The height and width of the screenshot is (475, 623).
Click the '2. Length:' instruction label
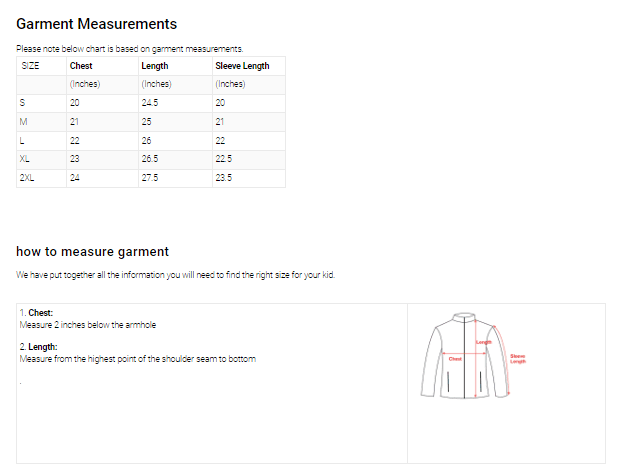38,347
